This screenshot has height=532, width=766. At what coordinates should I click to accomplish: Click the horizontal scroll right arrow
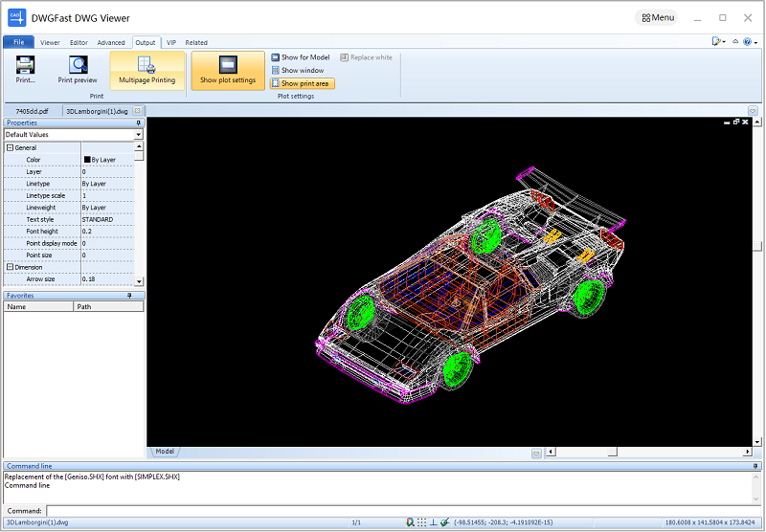[x=748, y=452]
